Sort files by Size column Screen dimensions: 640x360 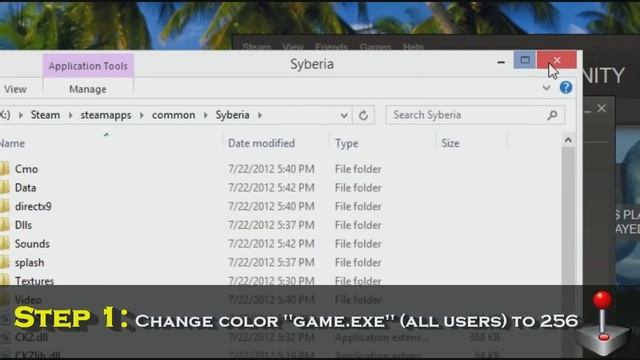click(450, 143)
